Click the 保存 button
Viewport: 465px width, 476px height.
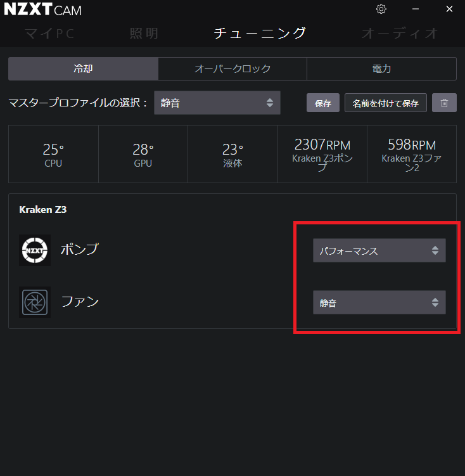click(x=322, y=103)
